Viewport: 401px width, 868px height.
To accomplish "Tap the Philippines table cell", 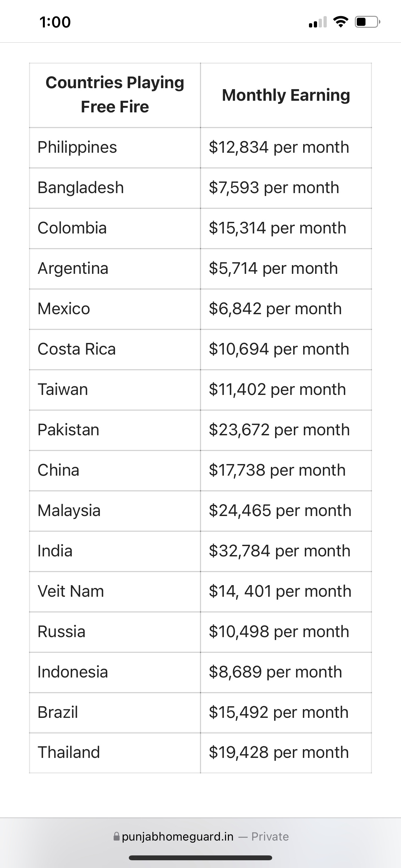I will pos(77,147).
